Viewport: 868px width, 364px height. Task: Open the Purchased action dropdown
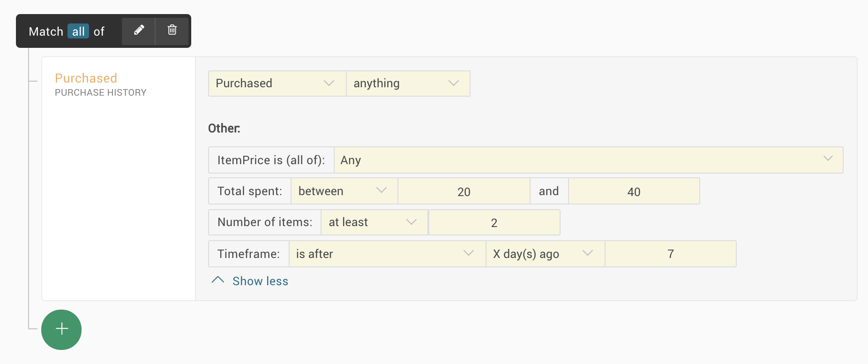coord(277,83)
